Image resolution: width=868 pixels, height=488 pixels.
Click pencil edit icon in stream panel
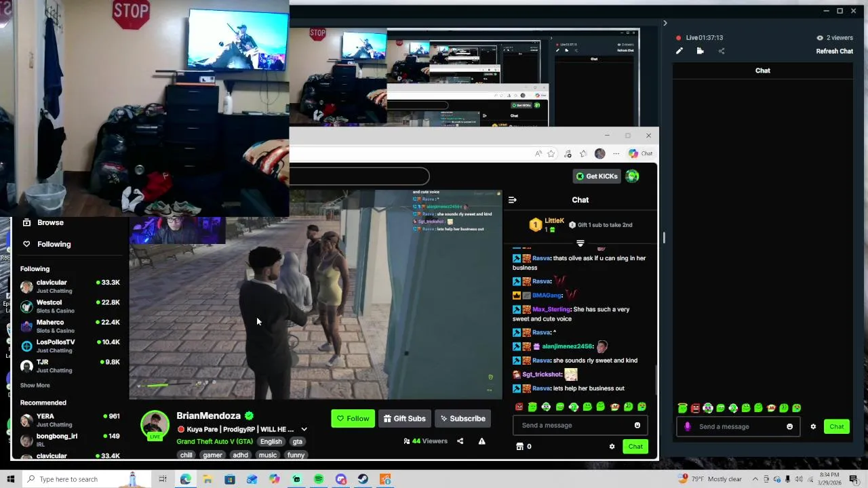tap(679, 51)
